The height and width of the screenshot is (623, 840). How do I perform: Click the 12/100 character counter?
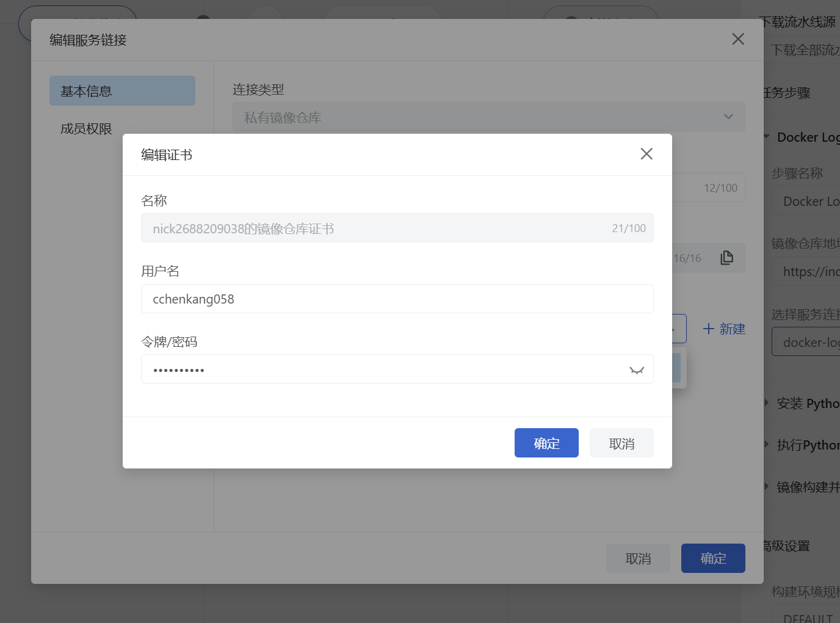720,188
